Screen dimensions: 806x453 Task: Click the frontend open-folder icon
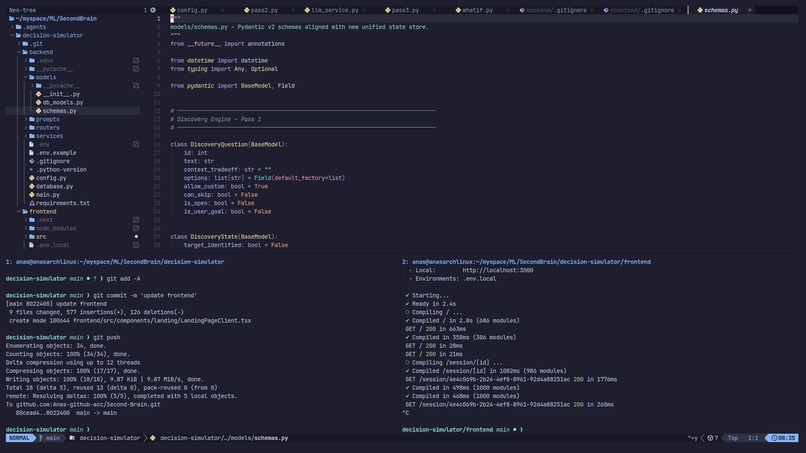tap(25, 211)
